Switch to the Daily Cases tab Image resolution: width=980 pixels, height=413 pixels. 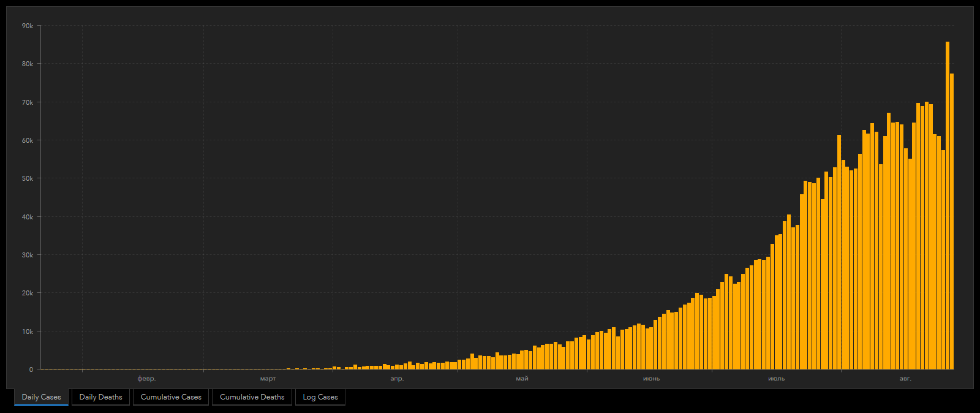(x=42, y=397)
